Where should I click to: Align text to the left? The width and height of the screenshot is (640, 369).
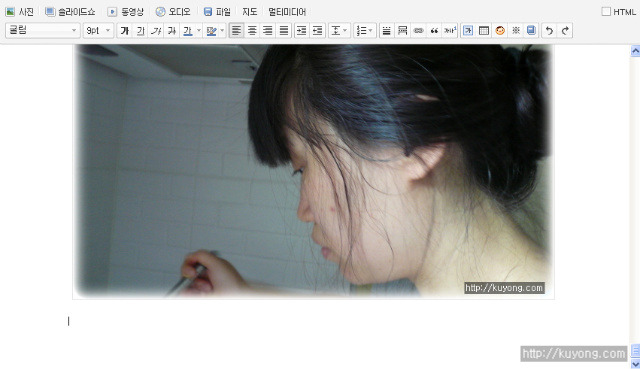(236, 31)
